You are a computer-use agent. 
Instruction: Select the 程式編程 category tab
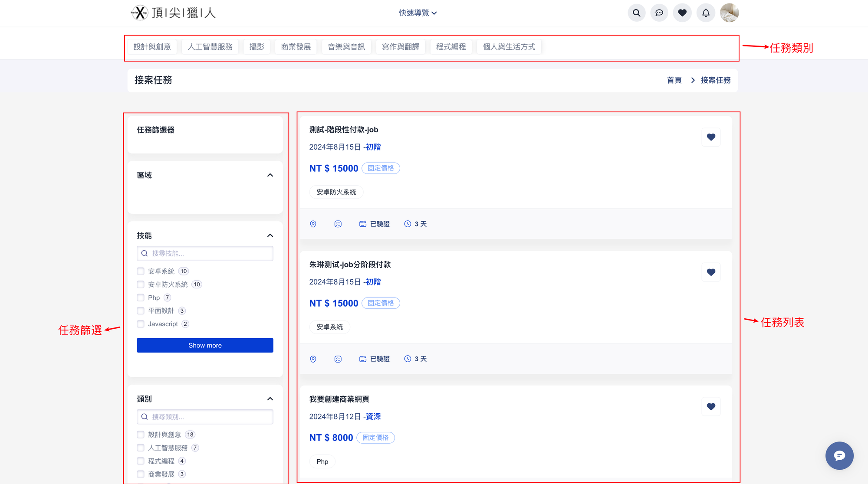[450, 47]
